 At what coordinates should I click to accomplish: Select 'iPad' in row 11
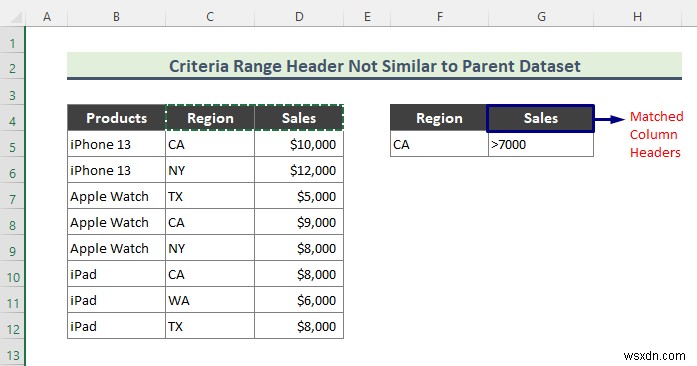[116, 300]
